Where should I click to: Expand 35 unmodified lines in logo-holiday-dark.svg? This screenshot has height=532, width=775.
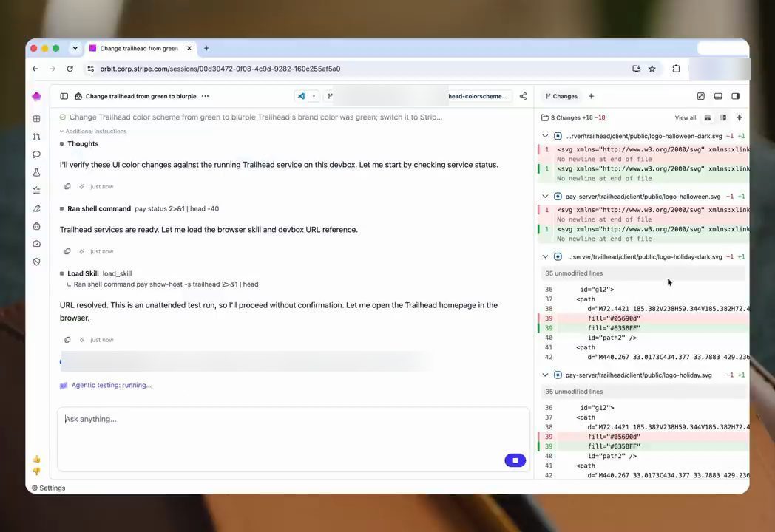pos(643,273)
